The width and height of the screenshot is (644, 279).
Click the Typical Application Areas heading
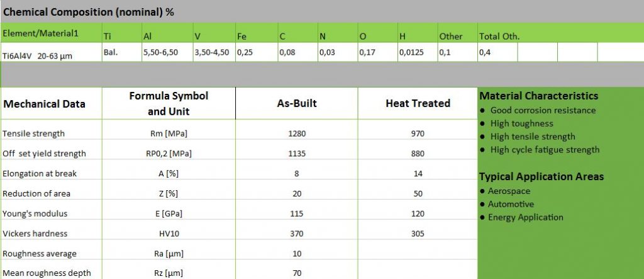click(x=541, y=176)
